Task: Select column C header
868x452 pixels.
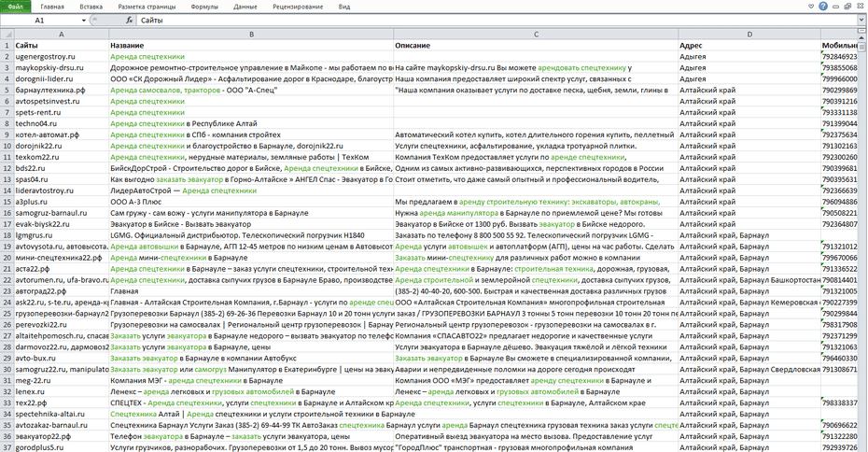Action: tap(535, 34)
